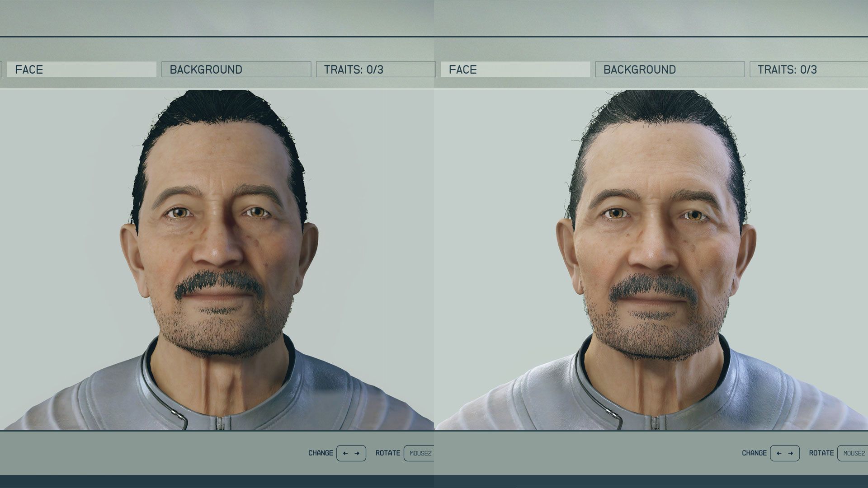Image resolution: width=868 pixels, height=488 pixels.
Task: Click the CHANGE arrow keys button in right panel
Action: 785,453
